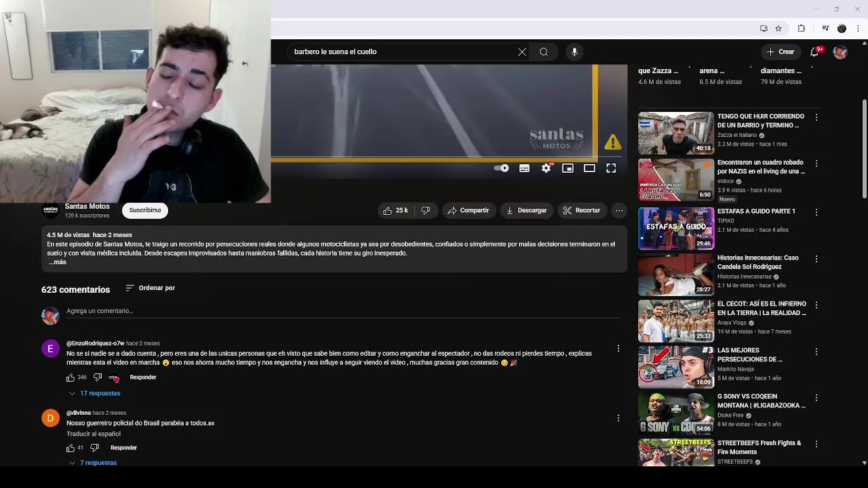Focus the Agrega un comentario field
Viewport: 868px width, 488px height.
click(342, 311)
